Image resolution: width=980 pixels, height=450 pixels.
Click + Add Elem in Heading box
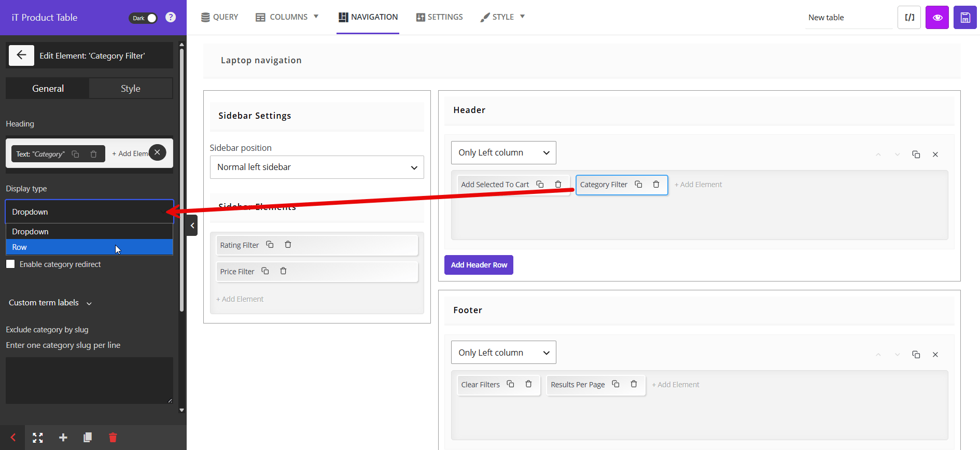130,154
